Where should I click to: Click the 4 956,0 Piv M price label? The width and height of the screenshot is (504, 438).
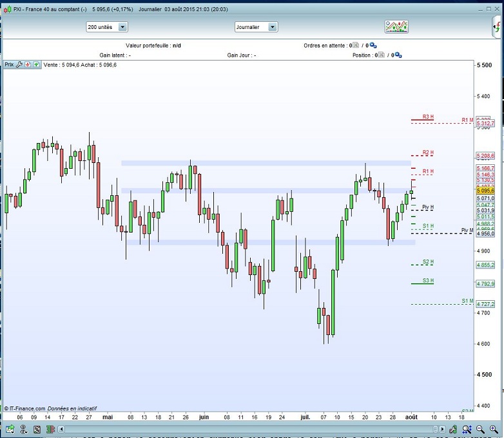[485, 234]
